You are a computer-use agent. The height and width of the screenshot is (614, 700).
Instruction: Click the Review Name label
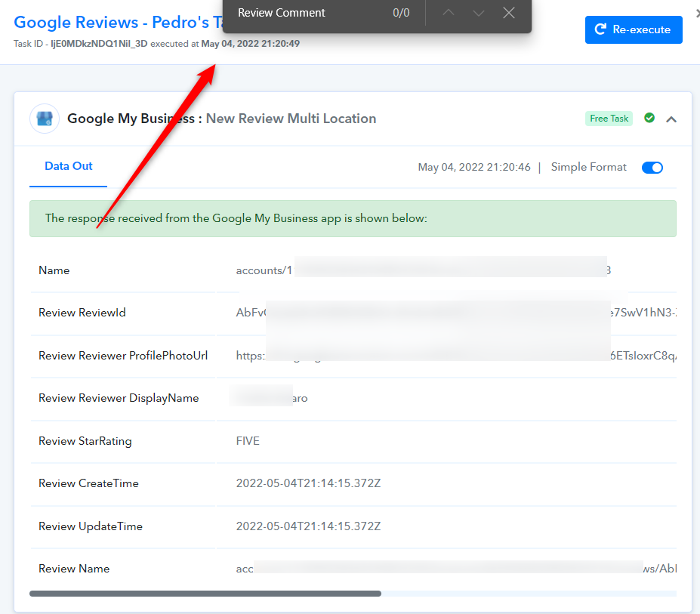74,569
